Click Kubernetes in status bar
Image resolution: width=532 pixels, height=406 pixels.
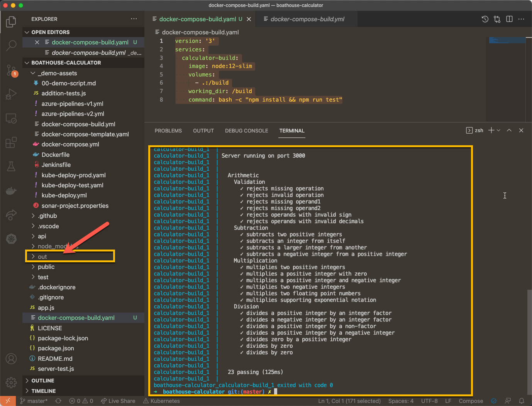161,401
